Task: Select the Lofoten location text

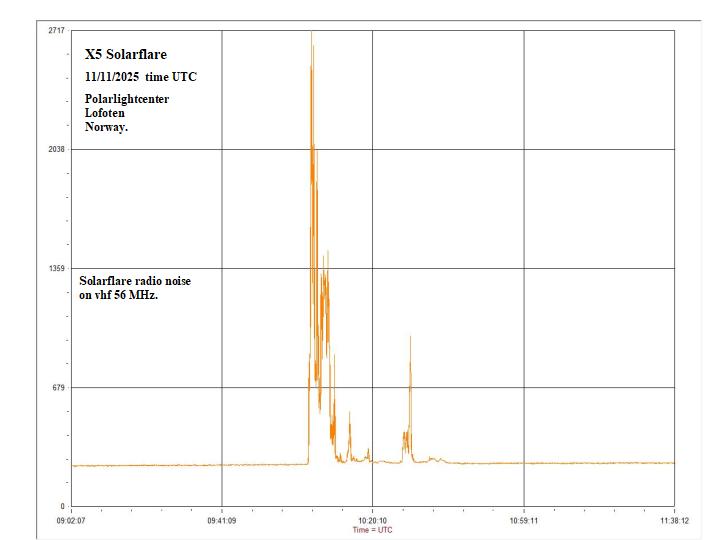Action: coord(105,113)
